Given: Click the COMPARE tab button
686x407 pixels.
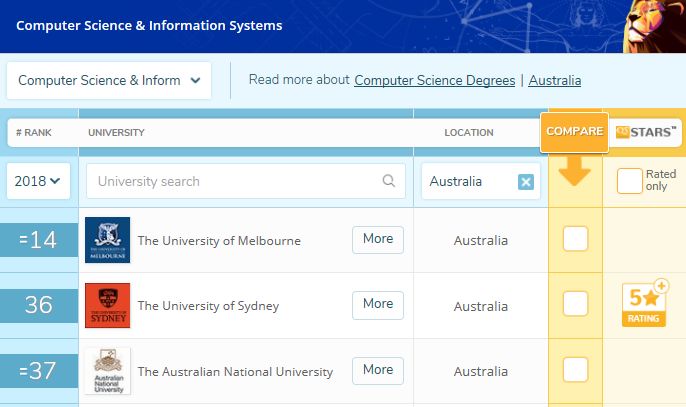Looking at the screenshot, I should (x=574, y=132).
